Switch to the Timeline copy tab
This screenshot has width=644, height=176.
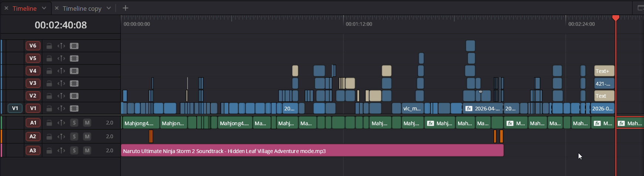coord(82,8)
